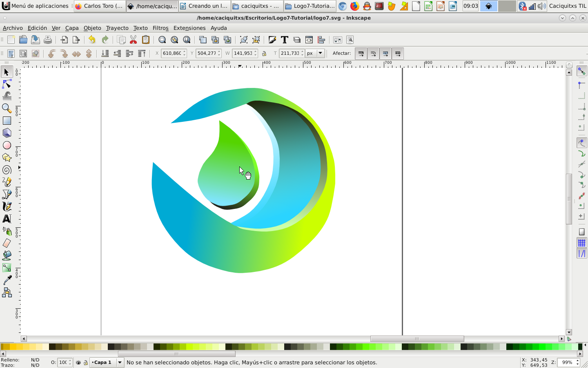Open Align and Distribute dialog icon

point(321,40)
